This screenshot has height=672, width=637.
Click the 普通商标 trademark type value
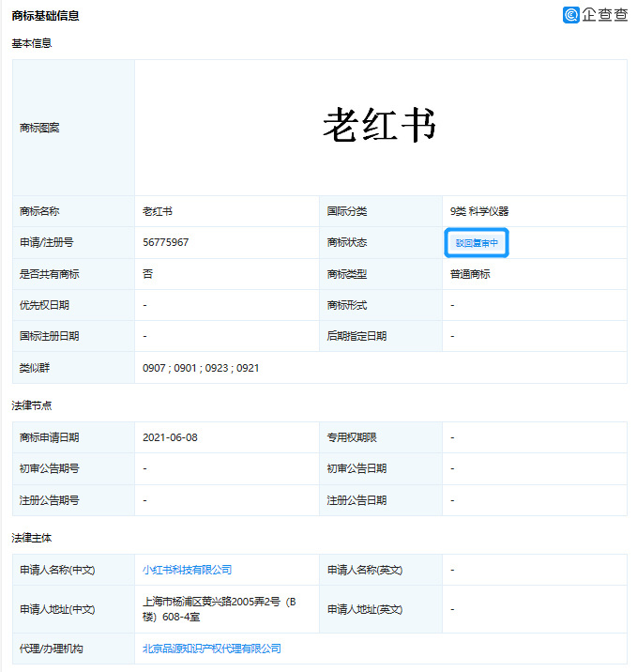click(470, 274)
